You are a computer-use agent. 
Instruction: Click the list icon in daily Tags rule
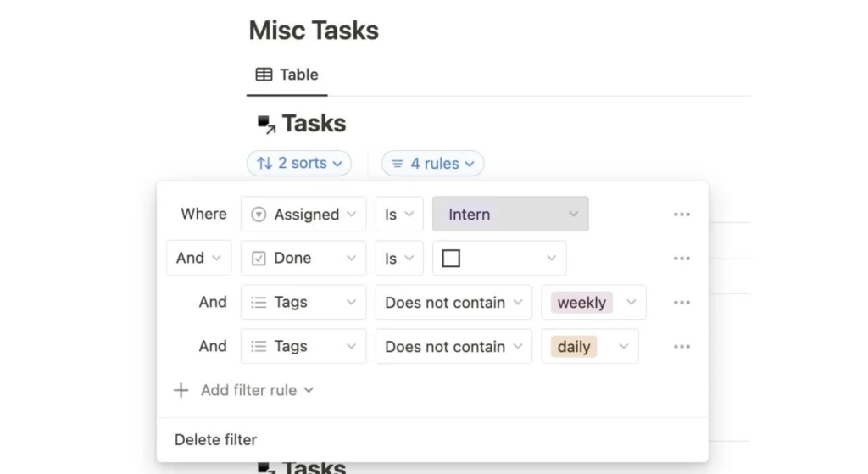(259, 347)
